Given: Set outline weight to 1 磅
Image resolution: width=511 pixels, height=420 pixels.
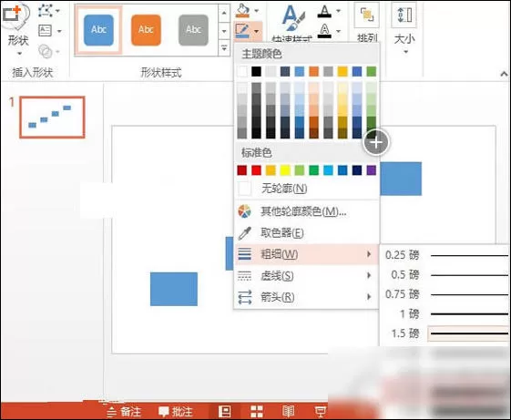Looking at the screenshot, I should pyautogui.click(x=445, y=314).
